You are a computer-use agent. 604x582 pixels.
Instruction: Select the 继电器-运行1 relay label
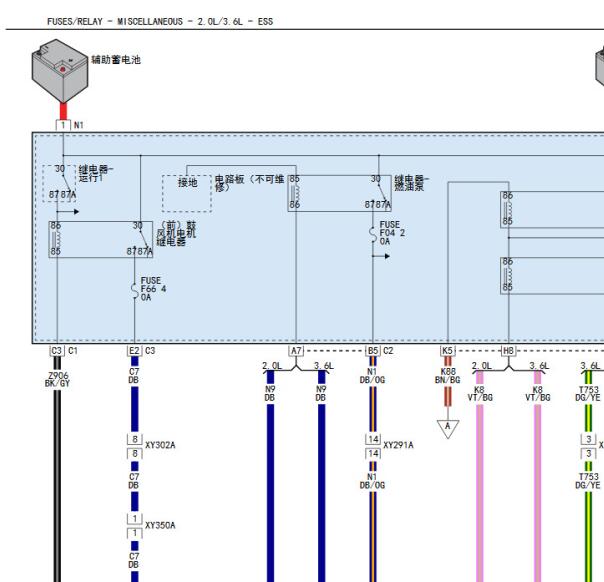pos(96,174)
